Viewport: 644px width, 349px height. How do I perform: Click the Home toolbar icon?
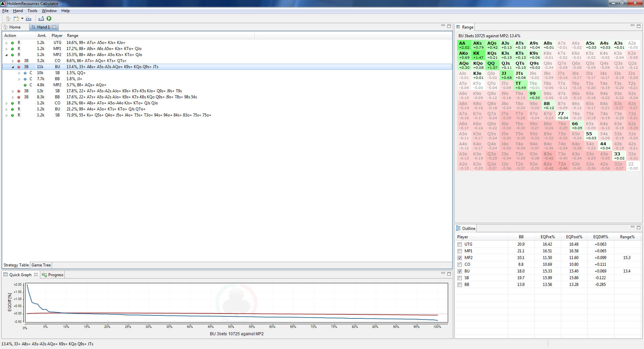point(8,19)
